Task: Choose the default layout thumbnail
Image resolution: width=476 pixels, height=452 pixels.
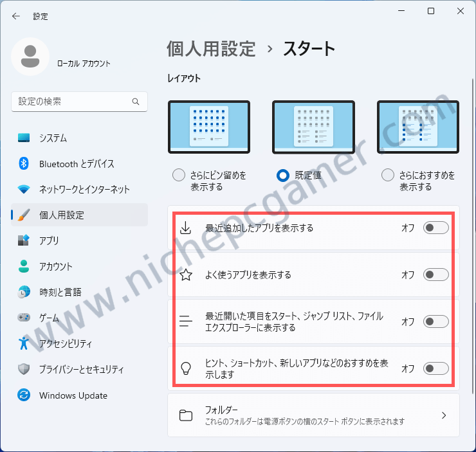Action: (314, 127)
